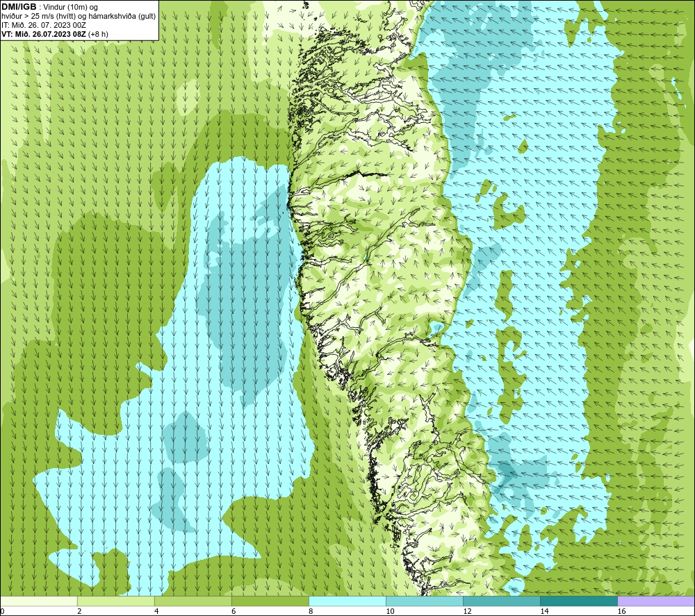
Task: Click the legend value 12
Action: pyautogui.click(x=467, y=612)
